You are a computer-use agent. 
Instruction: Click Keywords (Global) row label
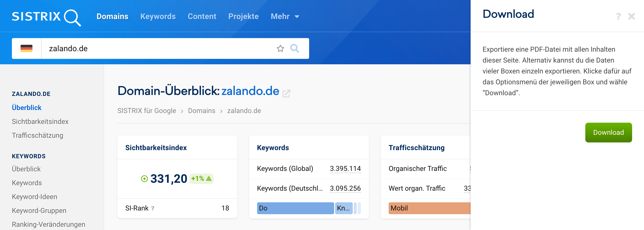pyautogui.click(x=285, y=169)
